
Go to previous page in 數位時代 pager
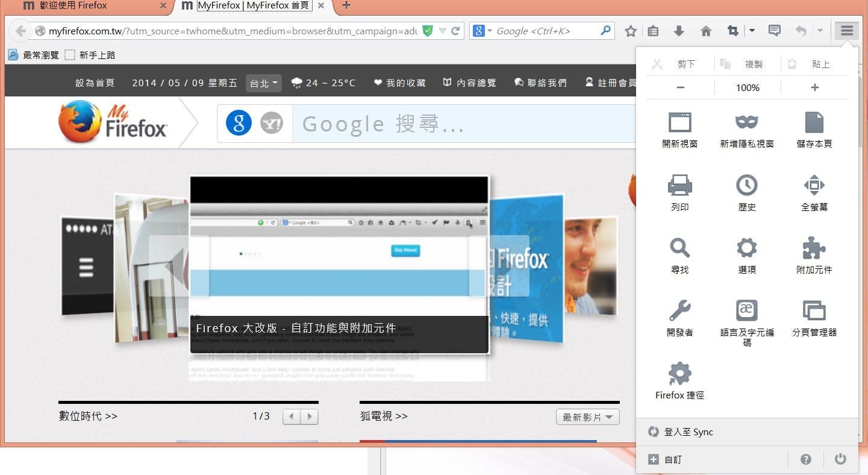[x=292, y=417]
